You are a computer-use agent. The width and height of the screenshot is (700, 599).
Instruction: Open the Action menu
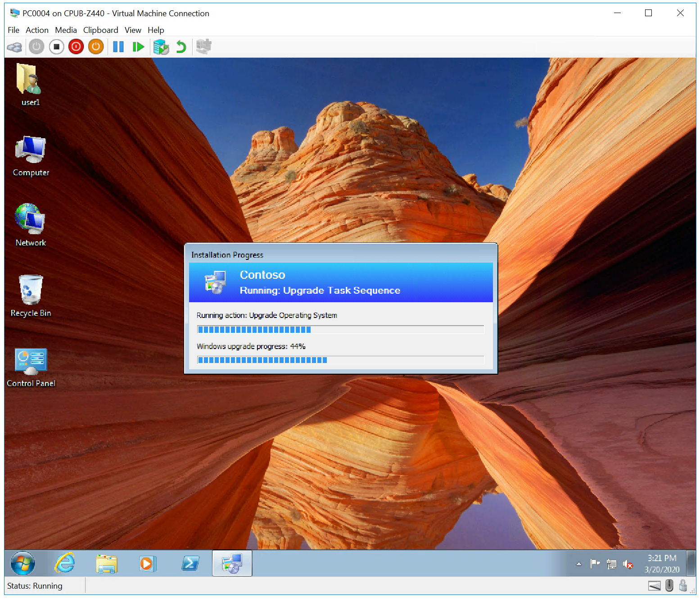click(37, 30)
